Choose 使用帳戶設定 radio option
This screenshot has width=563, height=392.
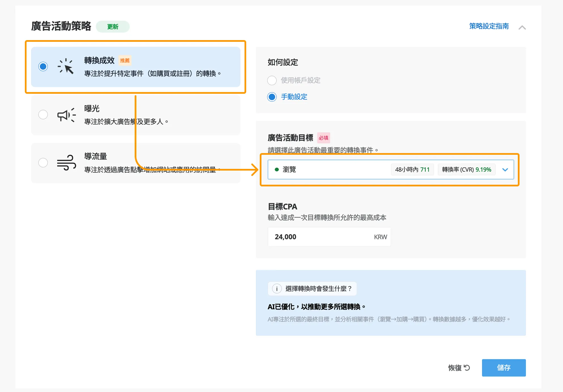pos(272,80)
